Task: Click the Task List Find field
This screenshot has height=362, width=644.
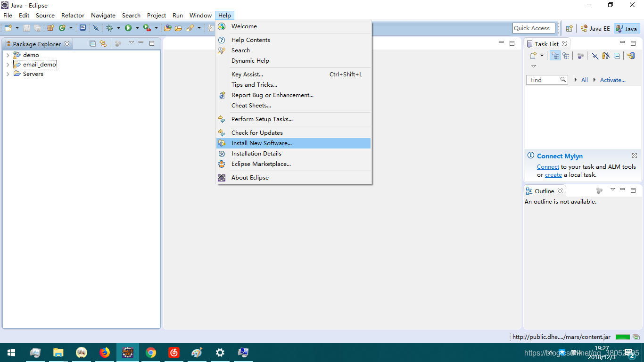Action: pos(547,80)
